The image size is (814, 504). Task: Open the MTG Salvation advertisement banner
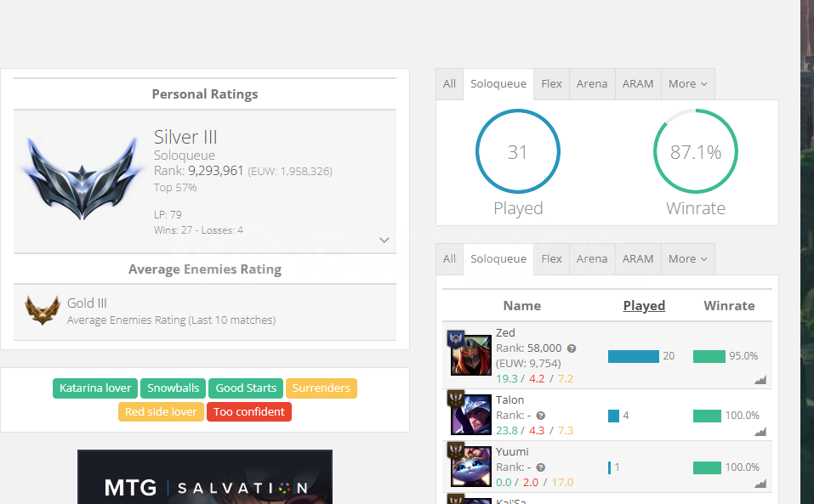pyautogui.click(x=204, y=477)
